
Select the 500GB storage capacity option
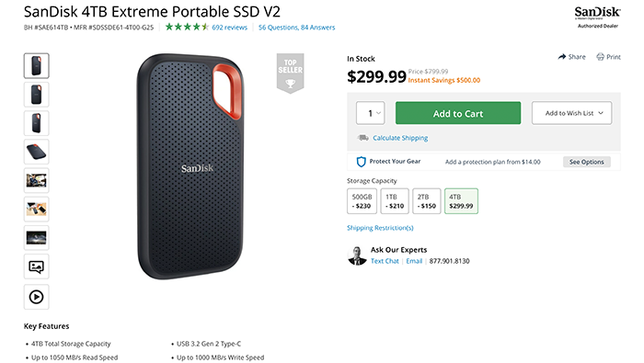coord(362,201)
